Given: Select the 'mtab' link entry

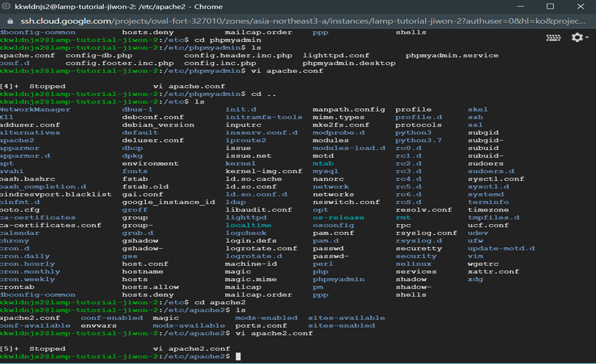Looking at the screenshot, I should click(x=323, y=163).
